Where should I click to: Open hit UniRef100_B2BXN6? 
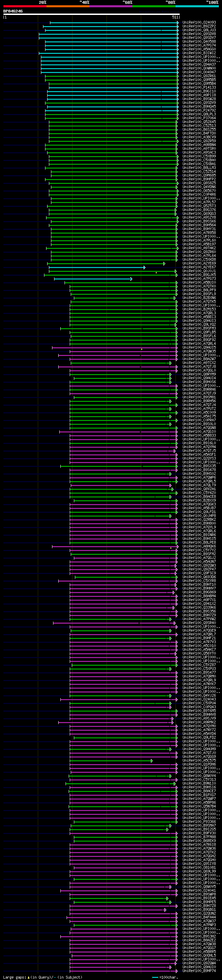199,298
